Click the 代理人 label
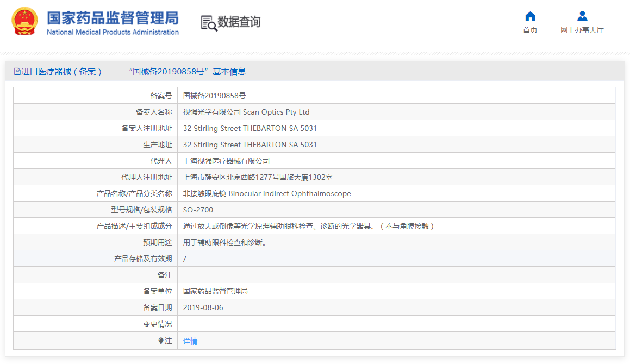 pyautogui.click(x=161, y=161)
